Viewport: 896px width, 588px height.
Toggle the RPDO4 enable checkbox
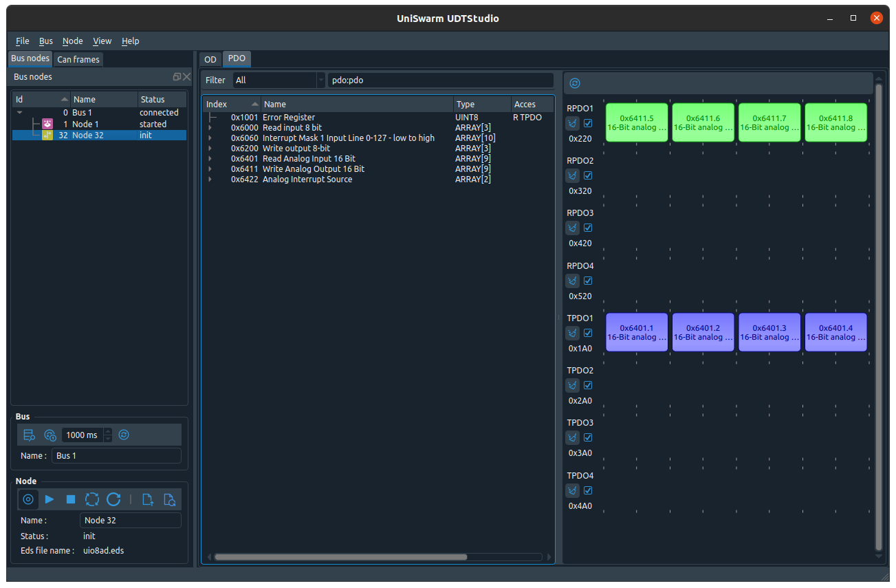click(x=588, y=281)
